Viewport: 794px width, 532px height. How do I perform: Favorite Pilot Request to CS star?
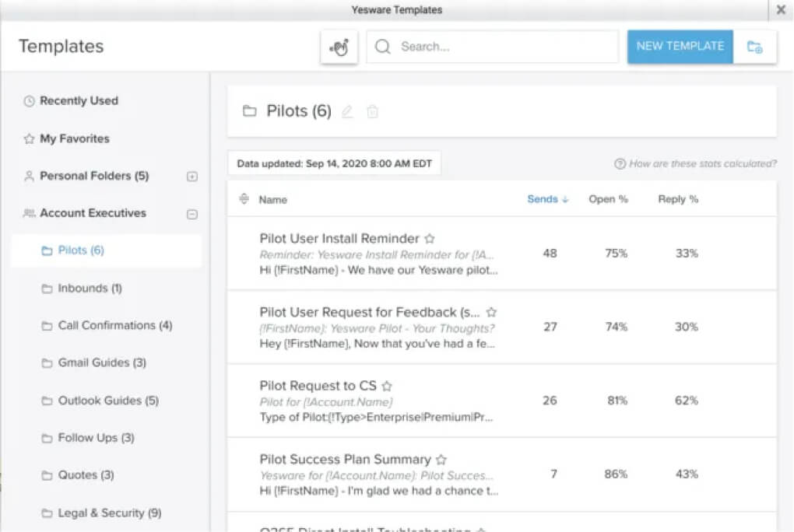click(x=387, y=386)
